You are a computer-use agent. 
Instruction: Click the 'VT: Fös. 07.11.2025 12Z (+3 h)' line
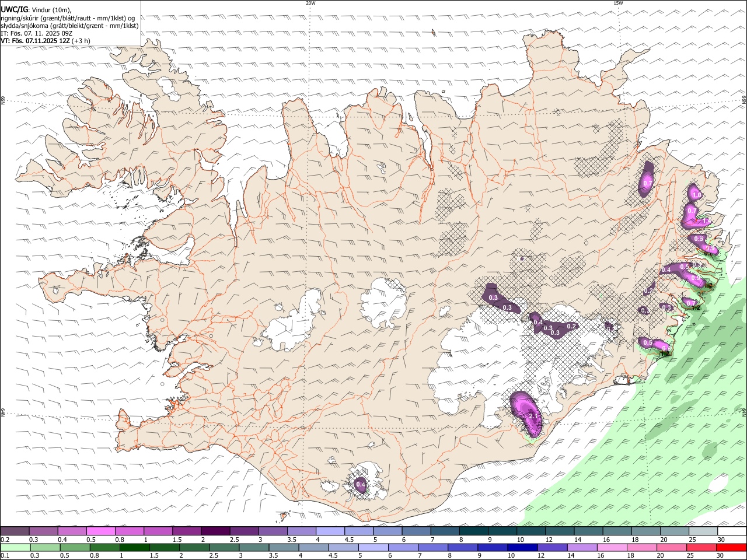tap(45, 41)
